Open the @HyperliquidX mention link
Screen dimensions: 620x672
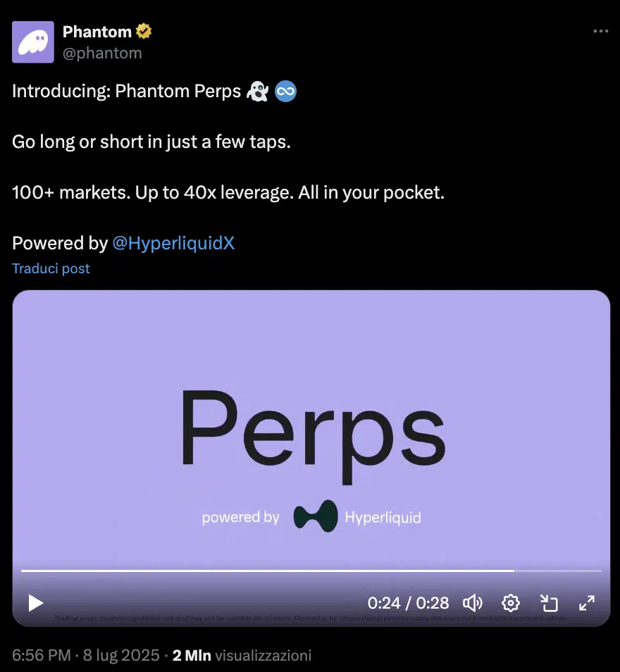(x=173, y=243)
